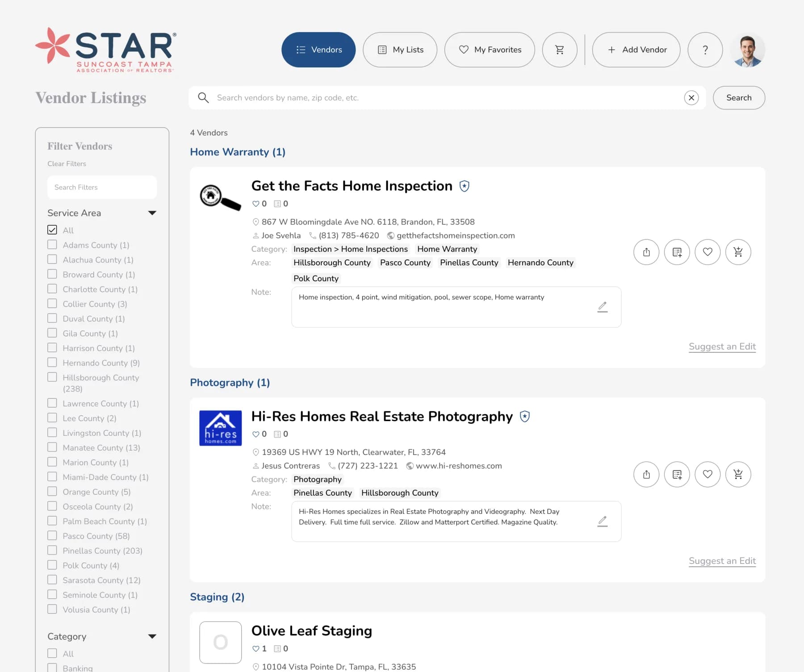This screenshot has height=672, width=804.
Task: Edit the Hi-Res Homes note pencil icon
Action: [602, 521]
